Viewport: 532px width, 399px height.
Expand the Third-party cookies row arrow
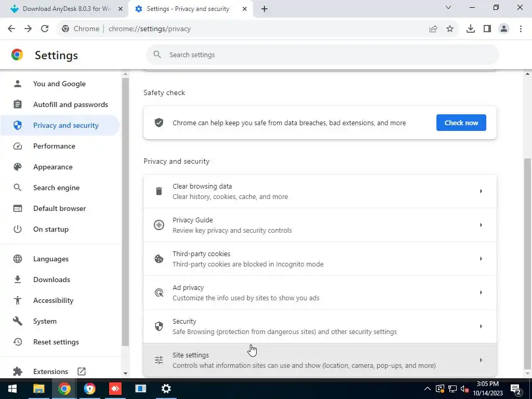481,259
